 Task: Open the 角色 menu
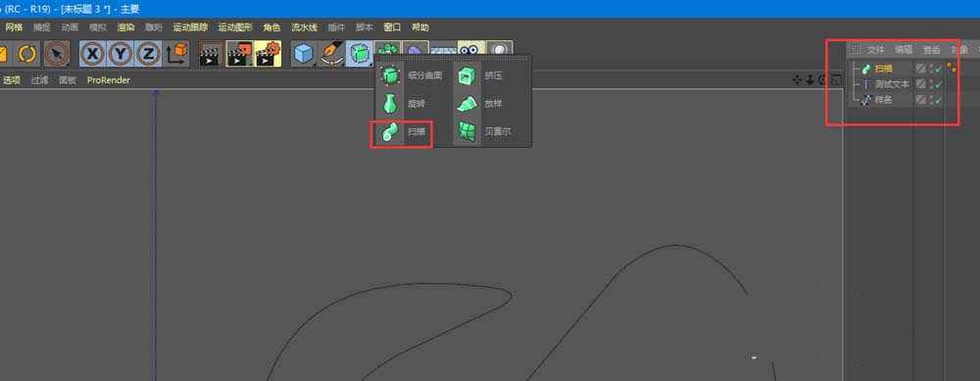271,27
